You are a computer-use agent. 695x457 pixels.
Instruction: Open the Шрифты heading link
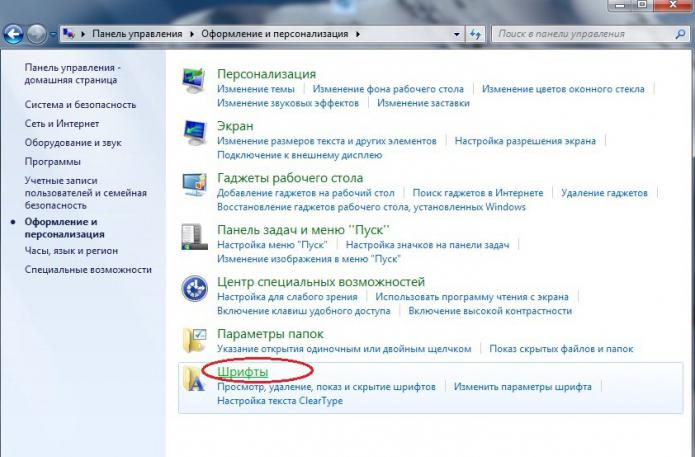[x=243, y=372]
